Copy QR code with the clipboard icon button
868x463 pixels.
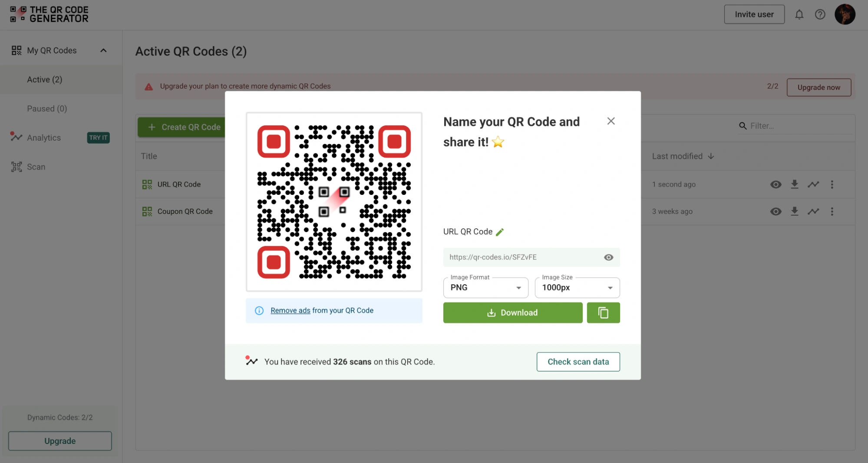point(603,313)
